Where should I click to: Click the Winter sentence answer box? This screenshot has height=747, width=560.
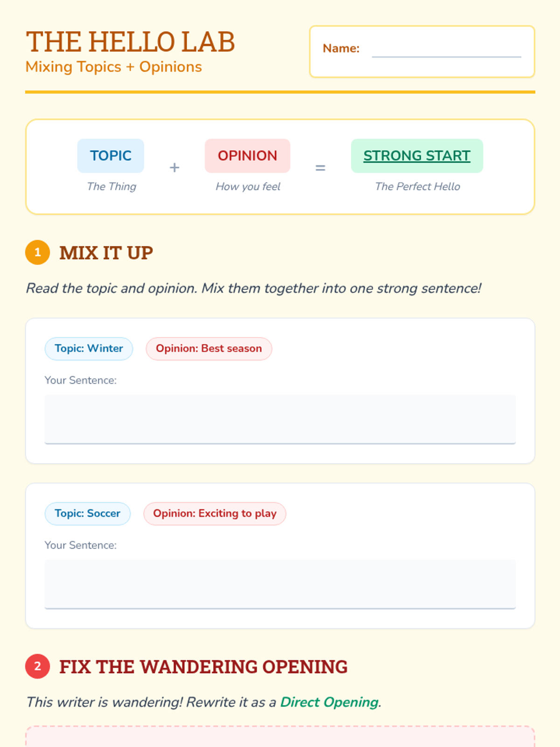click(x=280, y=419)
